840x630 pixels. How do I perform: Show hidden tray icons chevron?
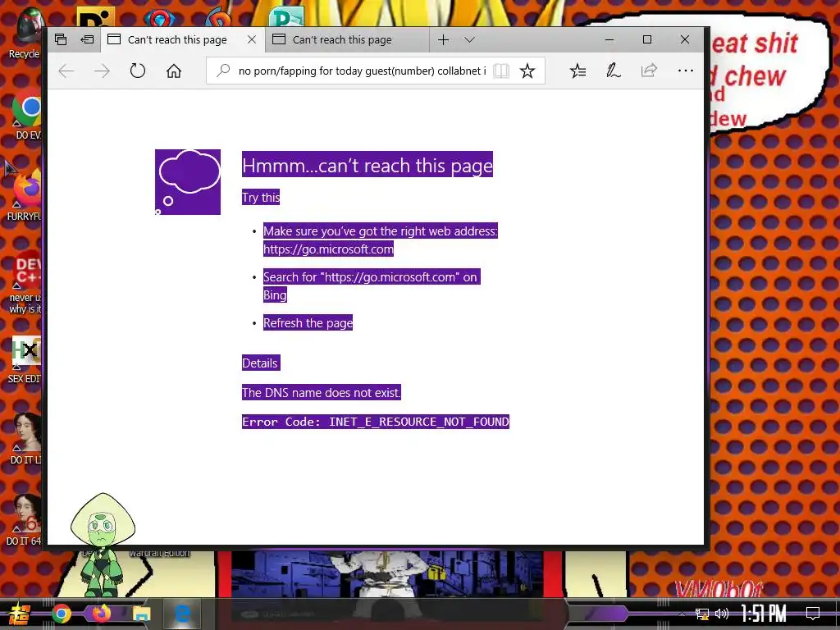pos(682,614)
